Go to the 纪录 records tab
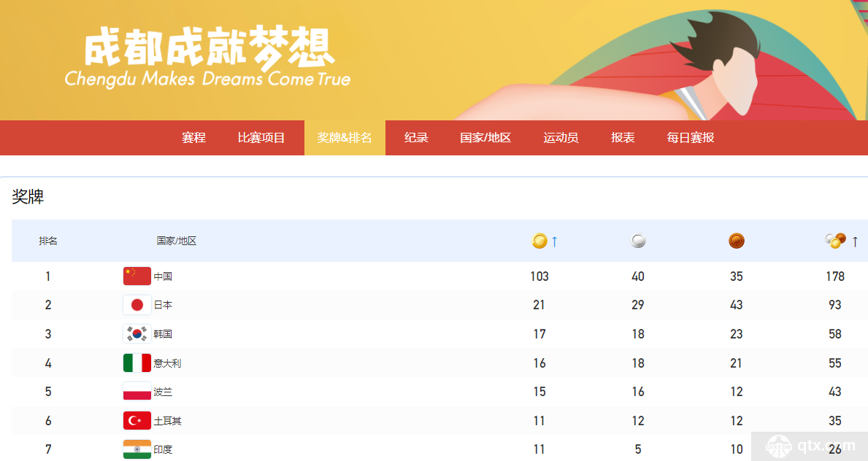 coord(416,138)
